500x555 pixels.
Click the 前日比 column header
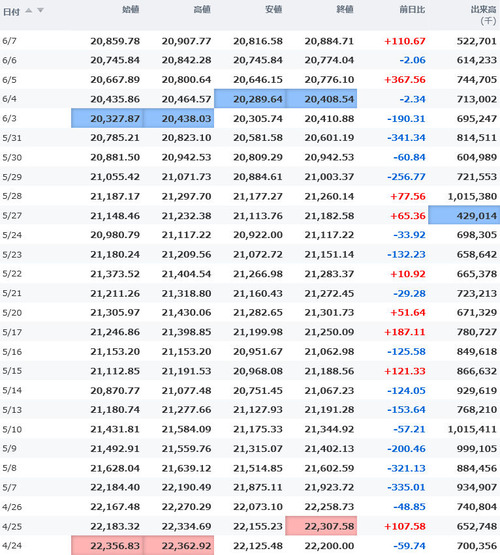coord(412,10)
